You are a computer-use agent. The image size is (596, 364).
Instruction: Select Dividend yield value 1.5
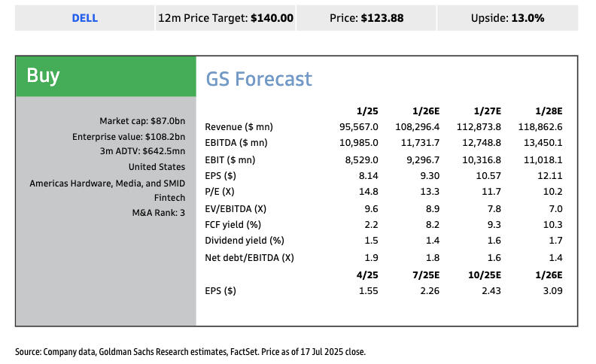click(x=371, y=241)
